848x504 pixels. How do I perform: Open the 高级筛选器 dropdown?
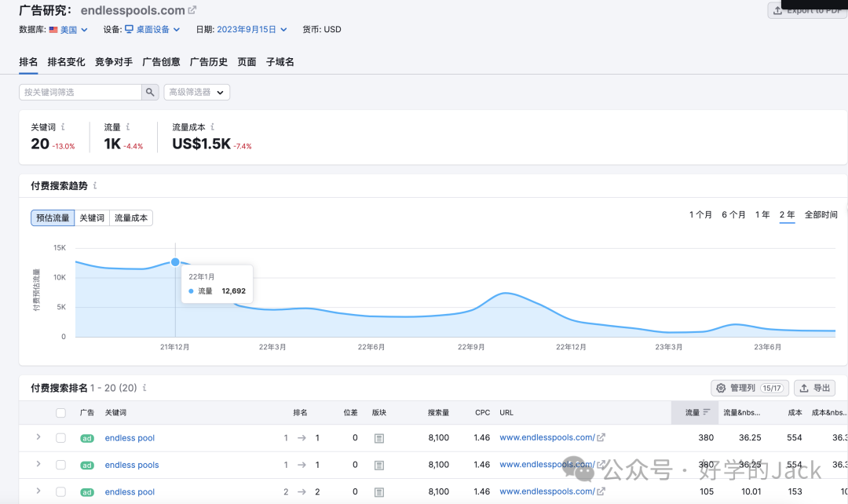point(197,92)
